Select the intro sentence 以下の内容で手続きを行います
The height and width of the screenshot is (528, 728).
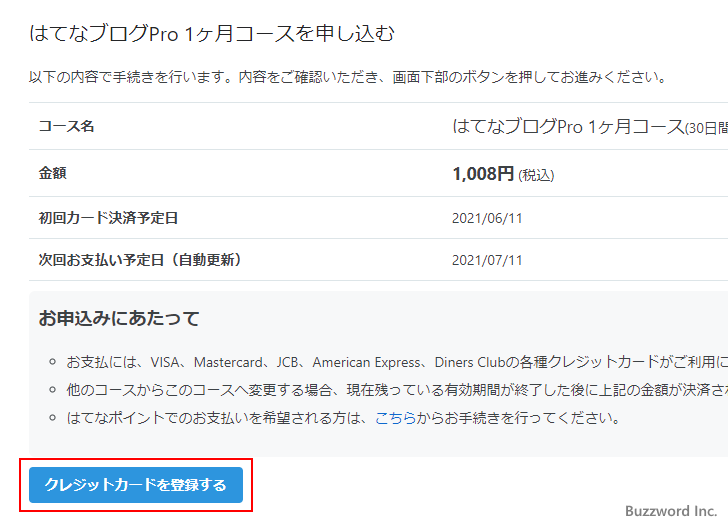coord(348,77)
